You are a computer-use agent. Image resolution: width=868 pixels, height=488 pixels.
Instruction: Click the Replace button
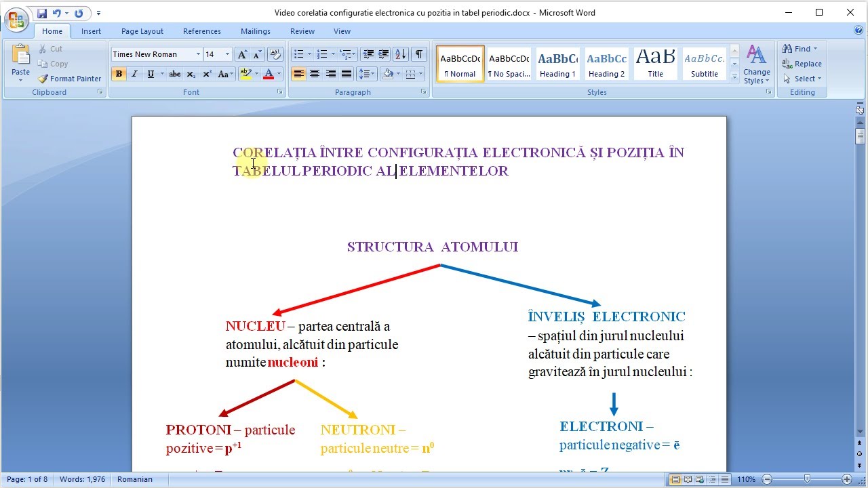coord(802,64)
